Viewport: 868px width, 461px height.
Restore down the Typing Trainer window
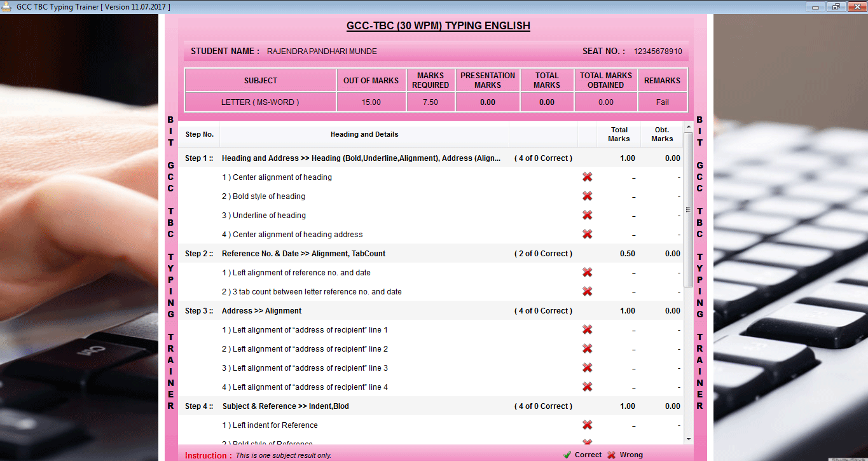tap(836, 7)
